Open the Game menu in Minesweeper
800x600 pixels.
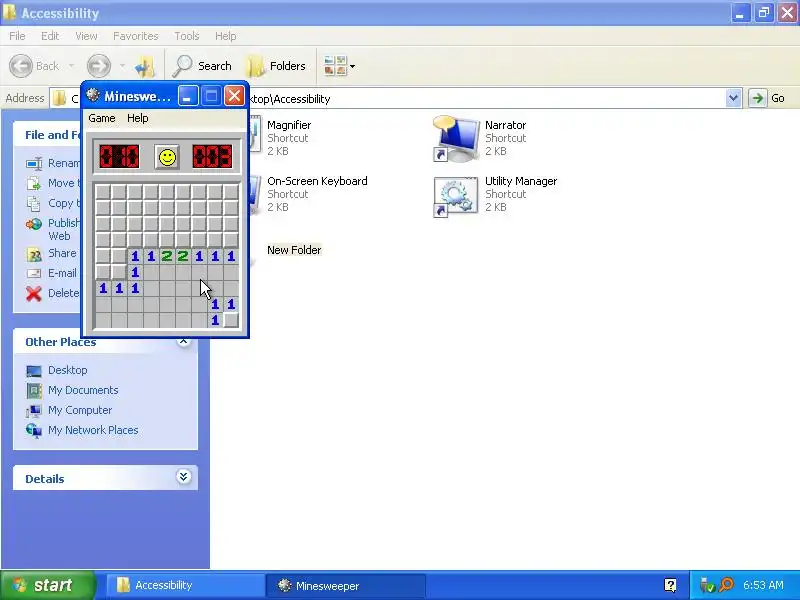(102, 118)
